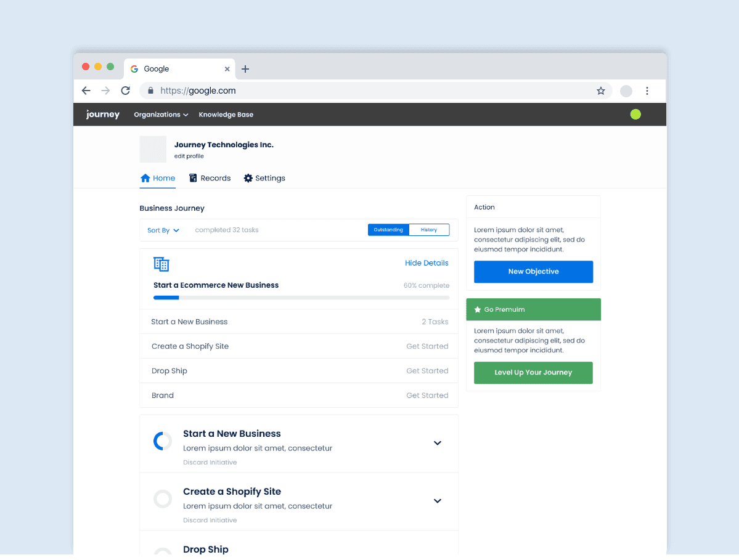Click the Brand list row title
The image size is (739, 560).
tap(163, 396)
